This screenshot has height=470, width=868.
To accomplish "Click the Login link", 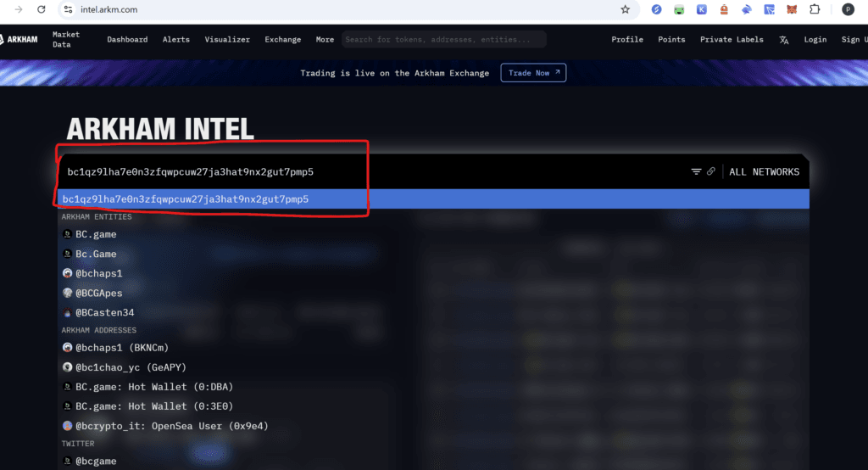I will [815, 39].
